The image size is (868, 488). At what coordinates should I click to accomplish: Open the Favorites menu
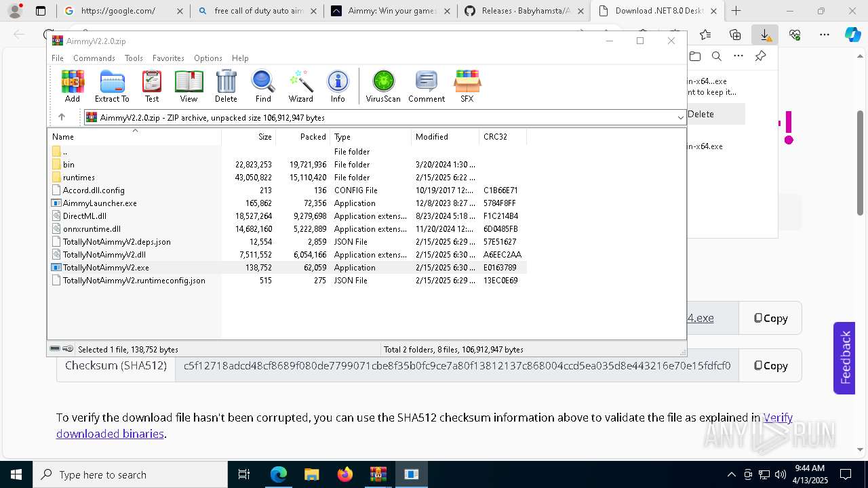[x=168, y=58]
